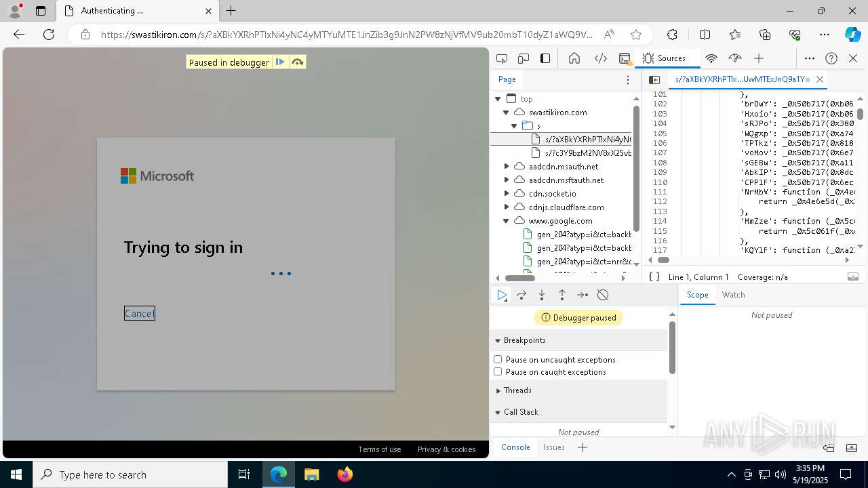The width and height of the screenshot is (868, 488).
Task: Close the open source file tab
Action: click(x=819, y=79)
